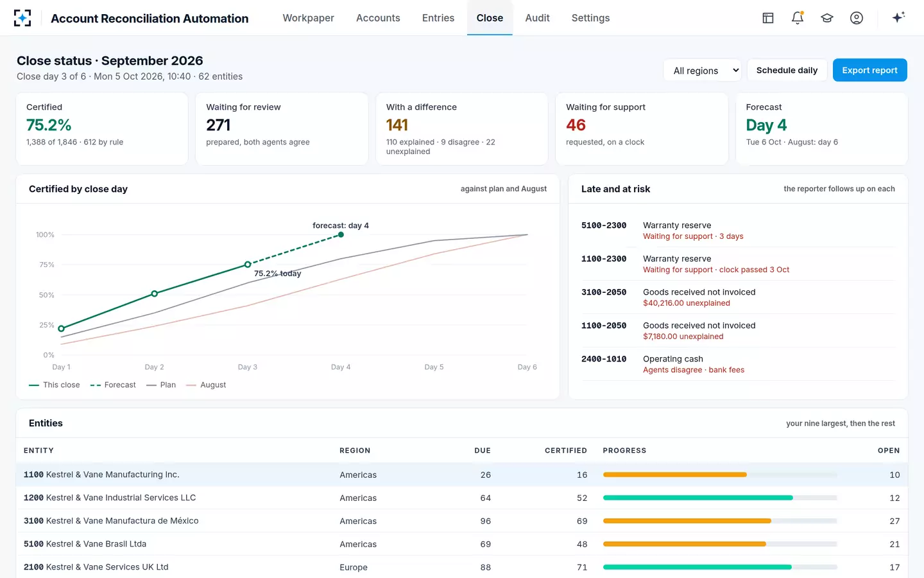The height and width of the screenshot is (578, 924).
Task: Open the Forecast Day 4 card
Action: 821,129
